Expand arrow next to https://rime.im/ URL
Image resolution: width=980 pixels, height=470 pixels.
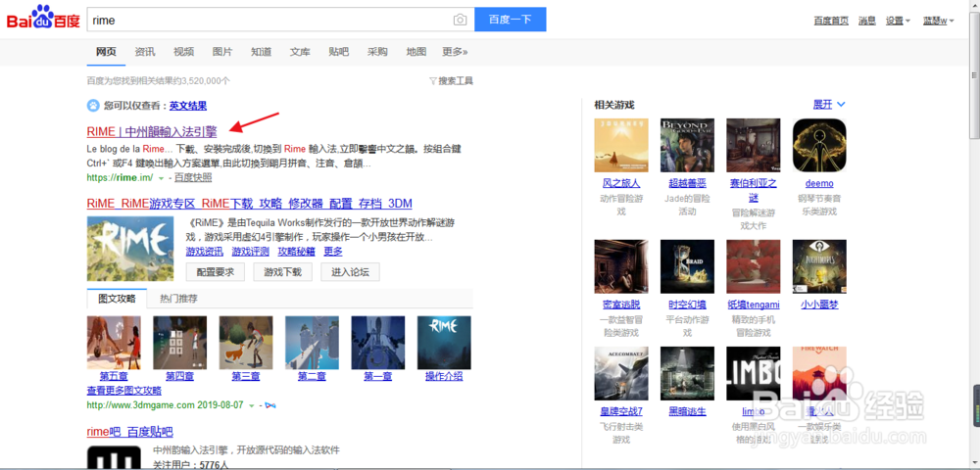click(x=162, y=178)
